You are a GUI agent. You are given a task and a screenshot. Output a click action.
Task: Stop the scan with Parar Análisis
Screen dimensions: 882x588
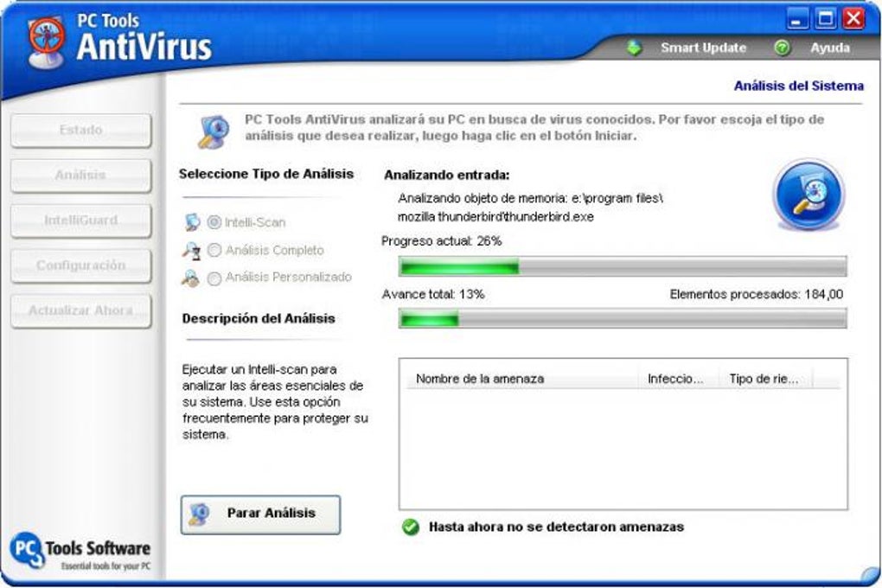click(x=260, y=514)
